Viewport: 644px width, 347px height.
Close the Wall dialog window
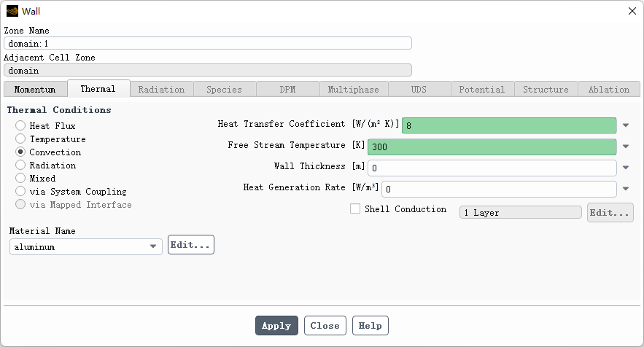pos(632,11)
